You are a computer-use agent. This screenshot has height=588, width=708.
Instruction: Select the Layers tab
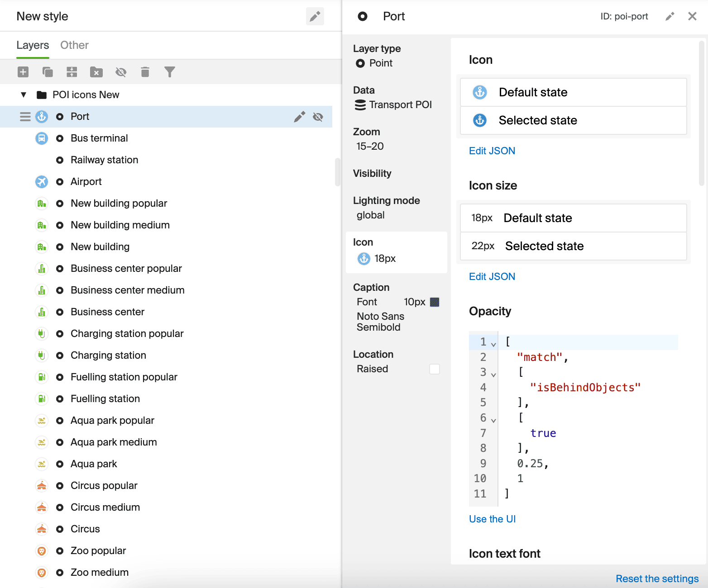coord(33,45)
